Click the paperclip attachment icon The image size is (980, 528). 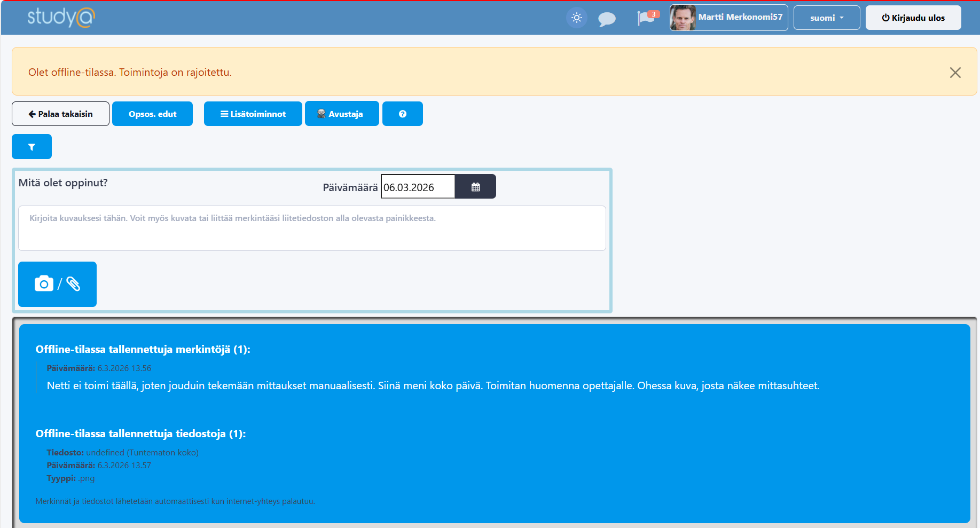coord(73,284)
